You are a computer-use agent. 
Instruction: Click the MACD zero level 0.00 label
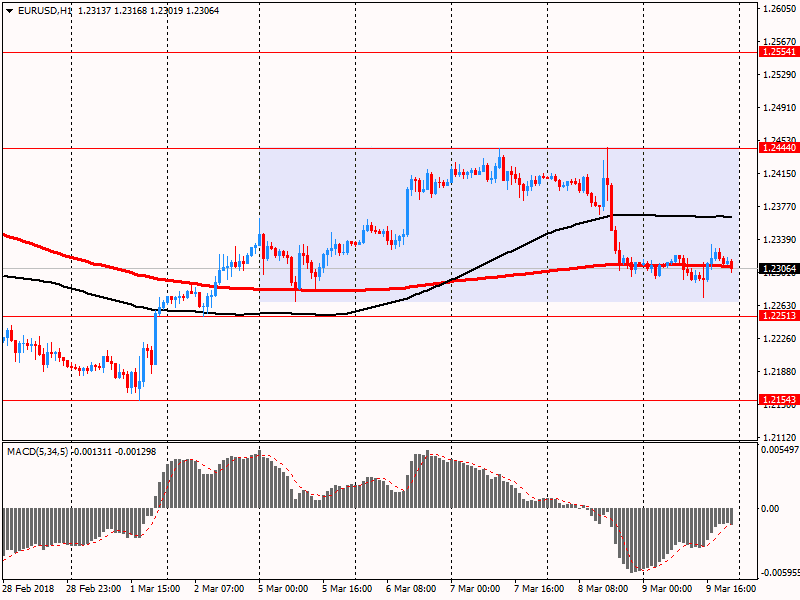click(x=770, y=509)
